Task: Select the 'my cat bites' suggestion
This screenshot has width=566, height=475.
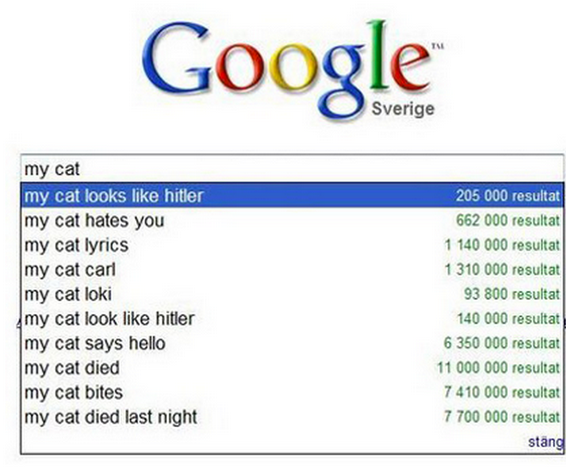Action: click(292, 392)
